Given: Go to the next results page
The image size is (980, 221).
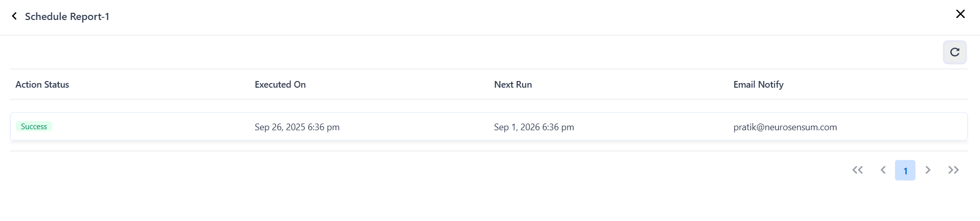Looking at the screenshot, I should click(928, 170).
